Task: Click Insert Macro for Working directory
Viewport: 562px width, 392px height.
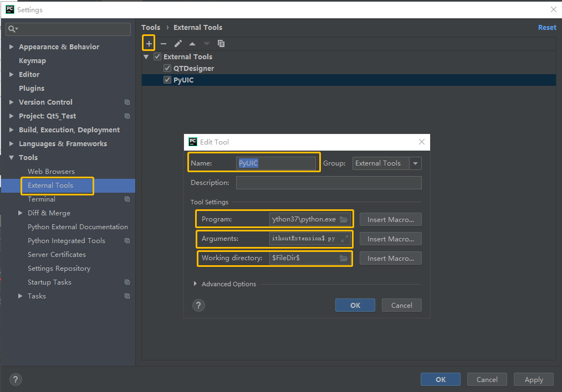Action: click(391, 258)
